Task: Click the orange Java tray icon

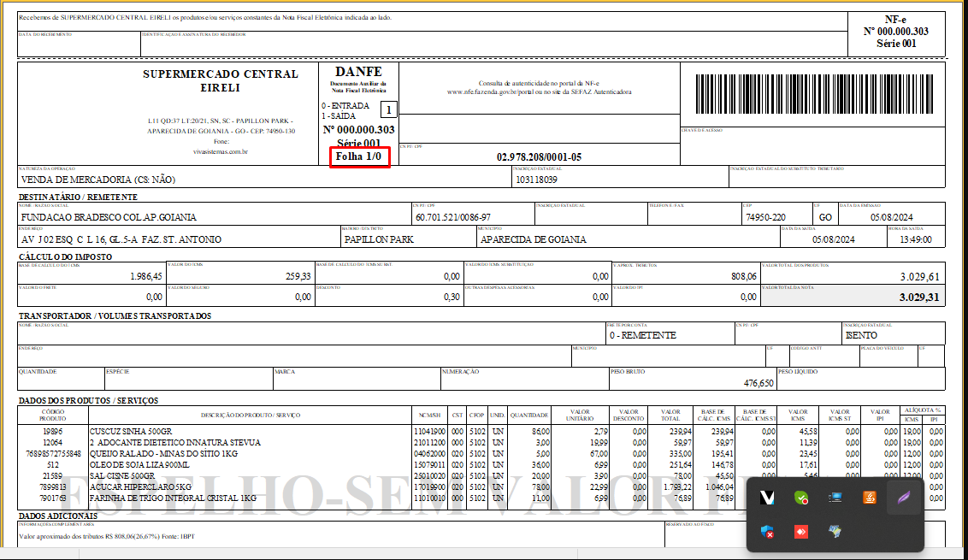Action: point(869,497)
